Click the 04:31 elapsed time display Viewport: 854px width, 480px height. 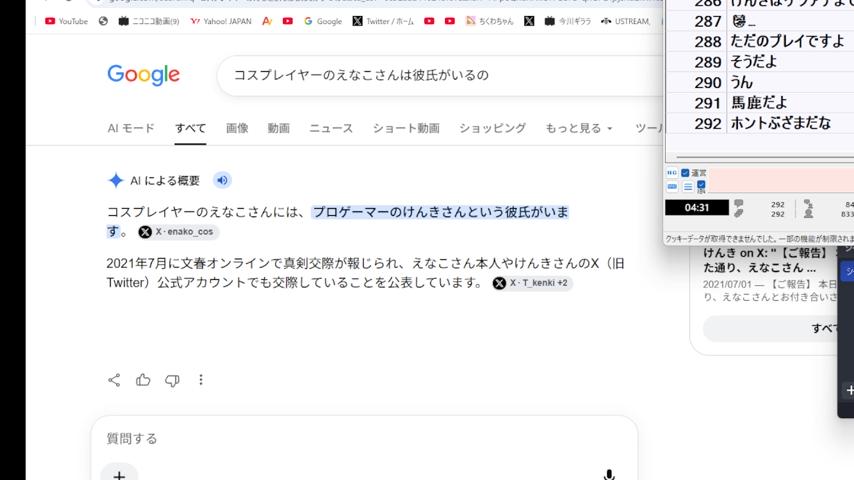[x=697, y=208]
